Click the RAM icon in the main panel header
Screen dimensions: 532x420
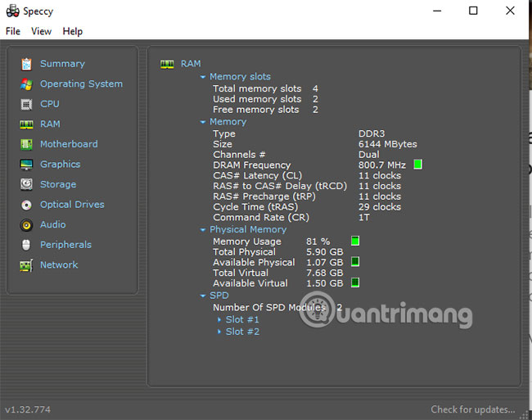coord(167,64)
